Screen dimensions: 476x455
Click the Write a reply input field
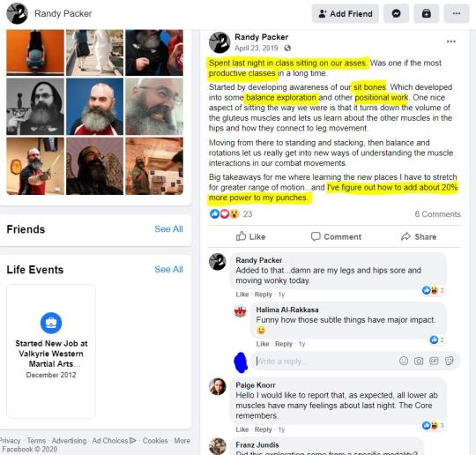click(x=324, y=362)
